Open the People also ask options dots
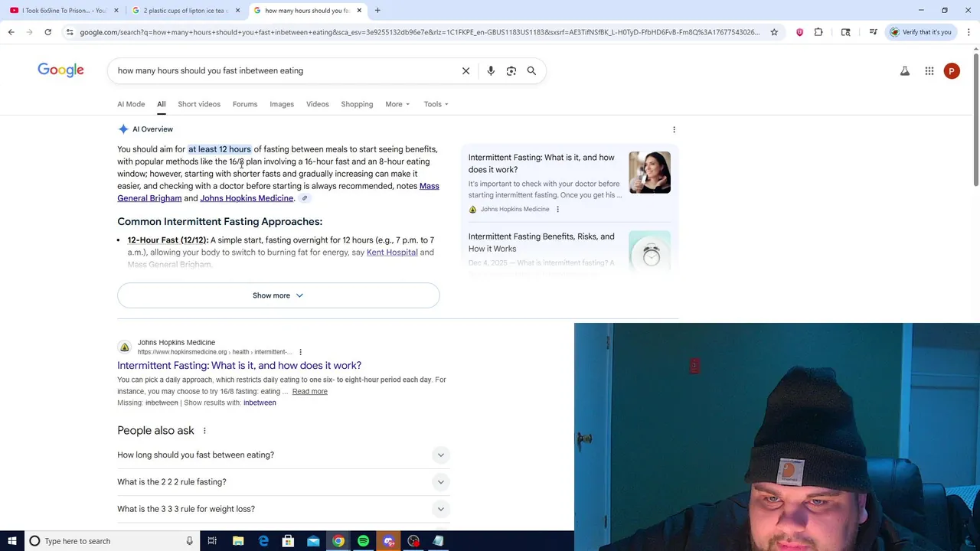This screenshot has width=980, height=551. 204,431
